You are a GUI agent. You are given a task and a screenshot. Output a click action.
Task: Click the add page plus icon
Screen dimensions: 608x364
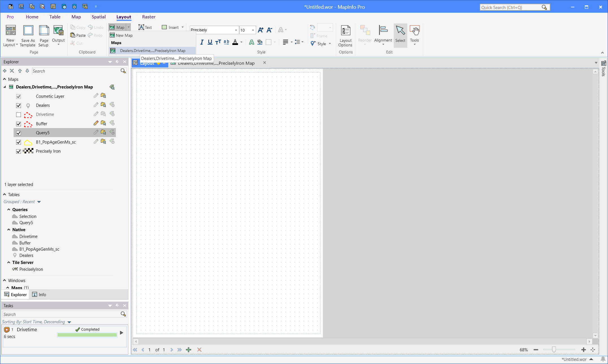pyautogui.click(x=189, y=350)
